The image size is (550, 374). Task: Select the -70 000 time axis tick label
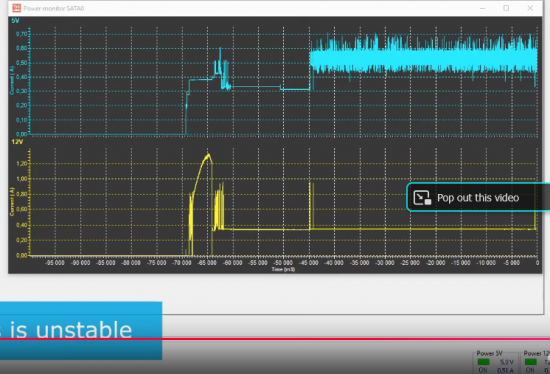(x=182, y=263)
